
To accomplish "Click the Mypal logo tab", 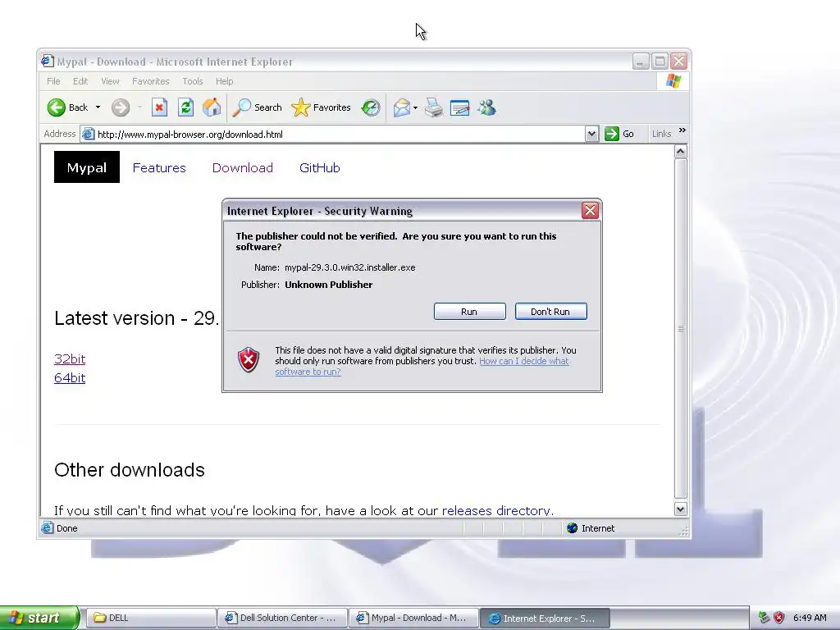I will (87, 167).
